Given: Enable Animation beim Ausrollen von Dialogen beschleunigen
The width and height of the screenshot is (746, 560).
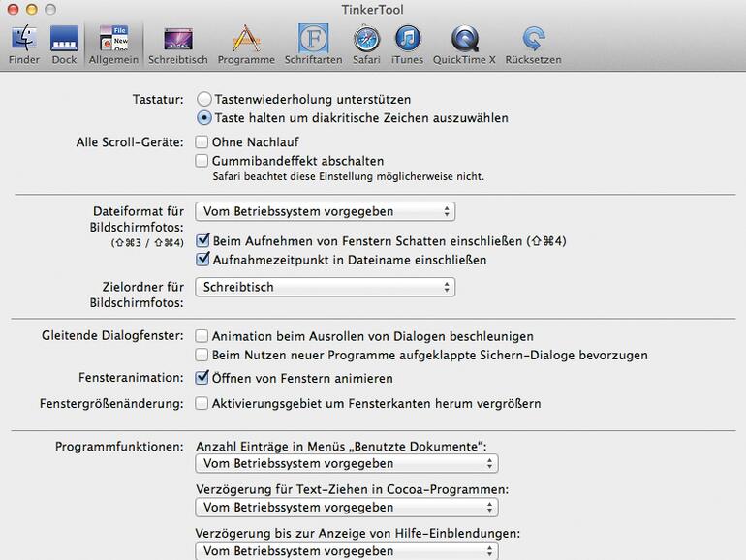Looking at the screenshot, I should [x=202, y=336].
